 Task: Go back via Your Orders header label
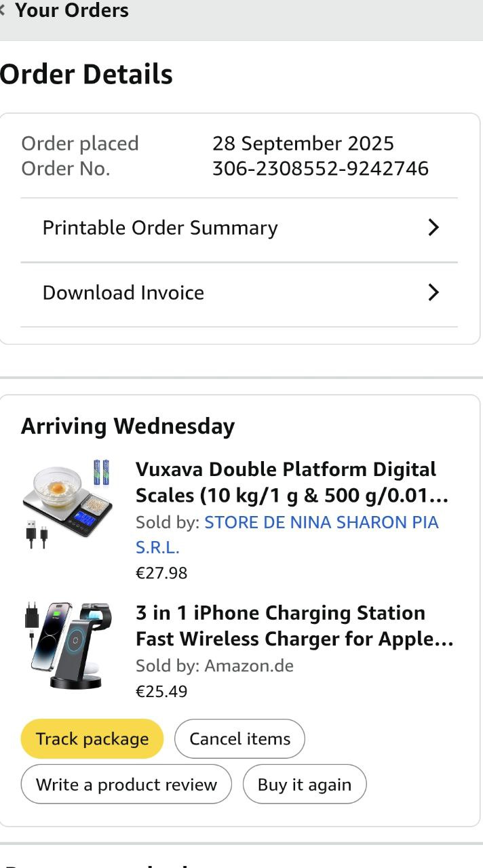pos(71,10)
